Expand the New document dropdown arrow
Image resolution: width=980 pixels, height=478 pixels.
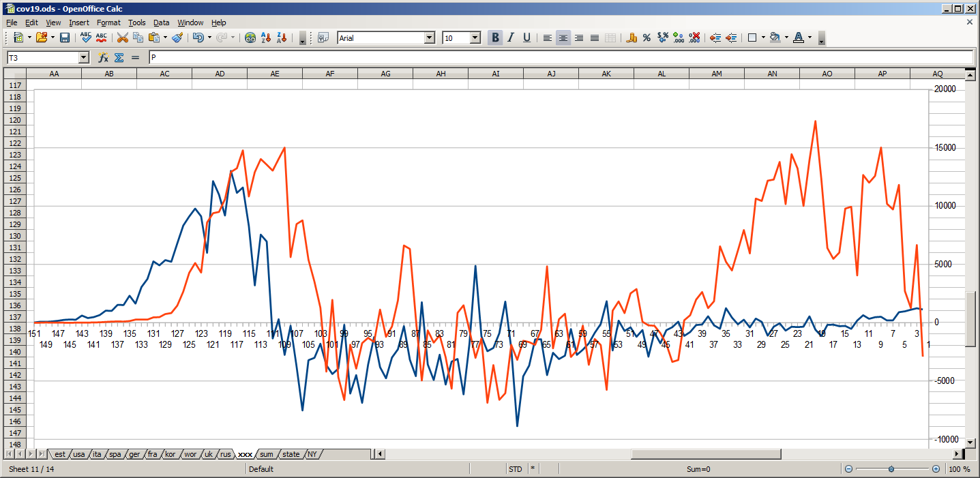pyautogui.click(x=29, y=38)
